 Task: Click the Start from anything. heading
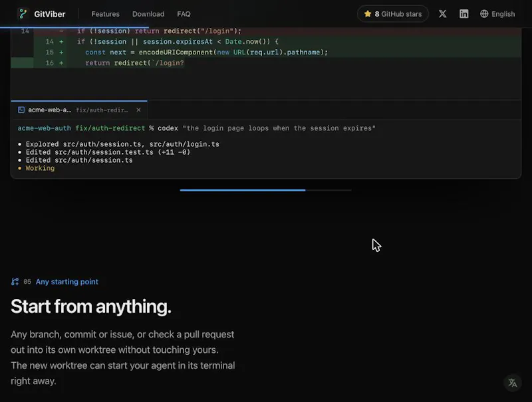[x=91, y=306]
